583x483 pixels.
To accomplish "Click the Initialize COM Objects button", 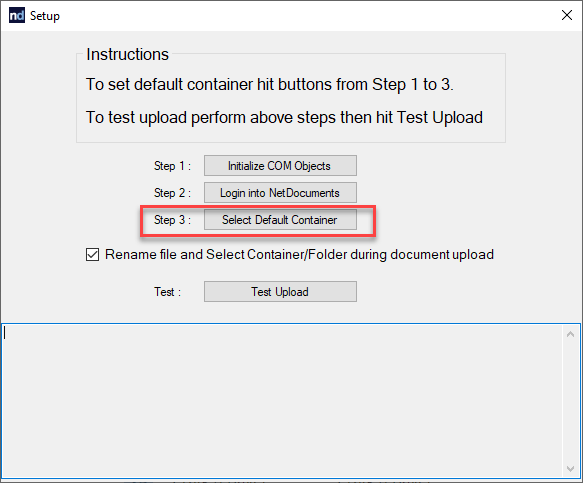I will point(280,165).
